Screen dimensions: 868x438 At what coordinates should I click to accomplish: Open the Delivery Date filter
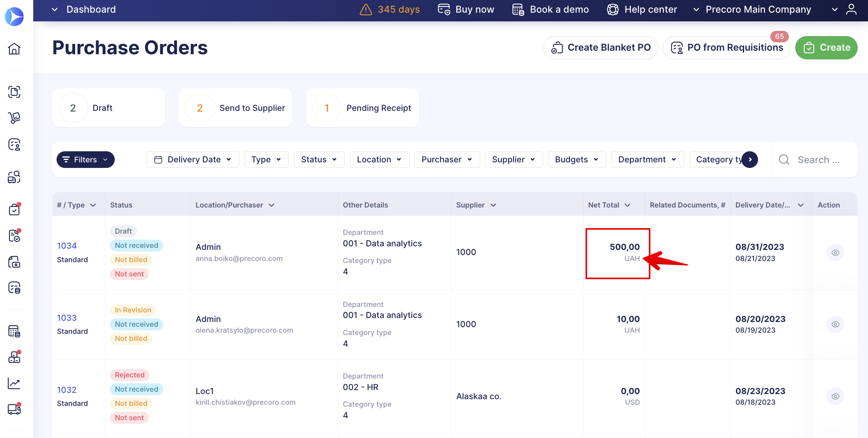(x=193, y=160)
